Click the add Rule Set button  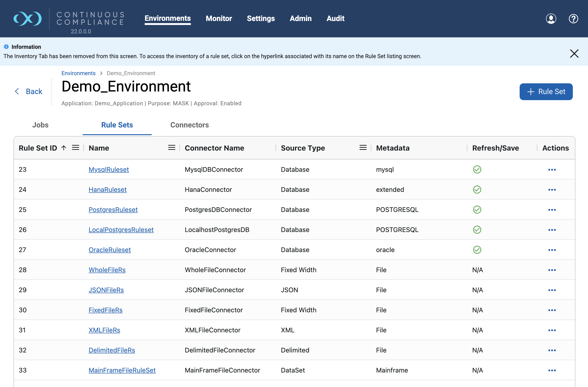(x=546, y=92)
